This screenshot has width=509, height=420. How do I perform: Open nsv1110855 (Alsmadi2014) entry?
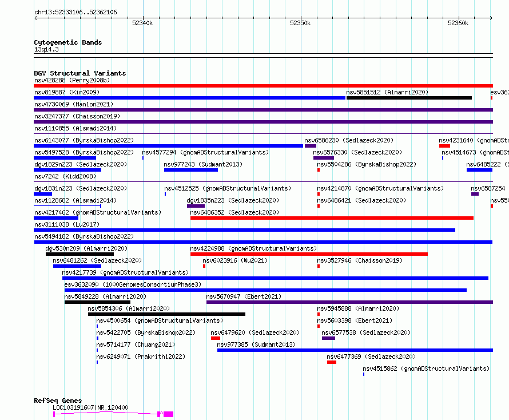point(75,128)
